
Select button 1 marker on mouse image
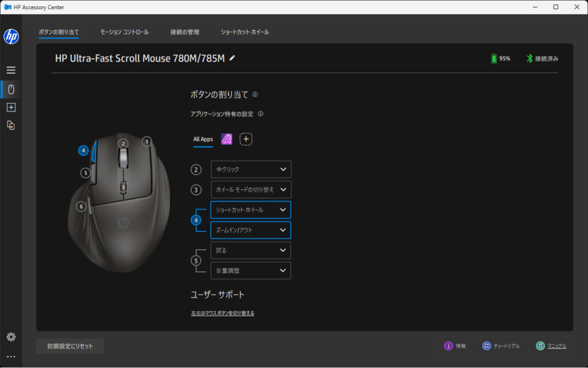[147, 141]
